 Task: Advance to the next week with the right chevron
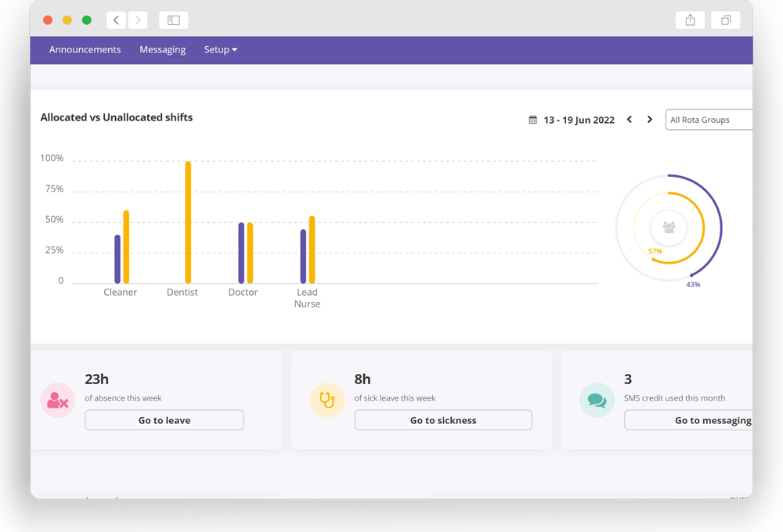click(650, 119)
